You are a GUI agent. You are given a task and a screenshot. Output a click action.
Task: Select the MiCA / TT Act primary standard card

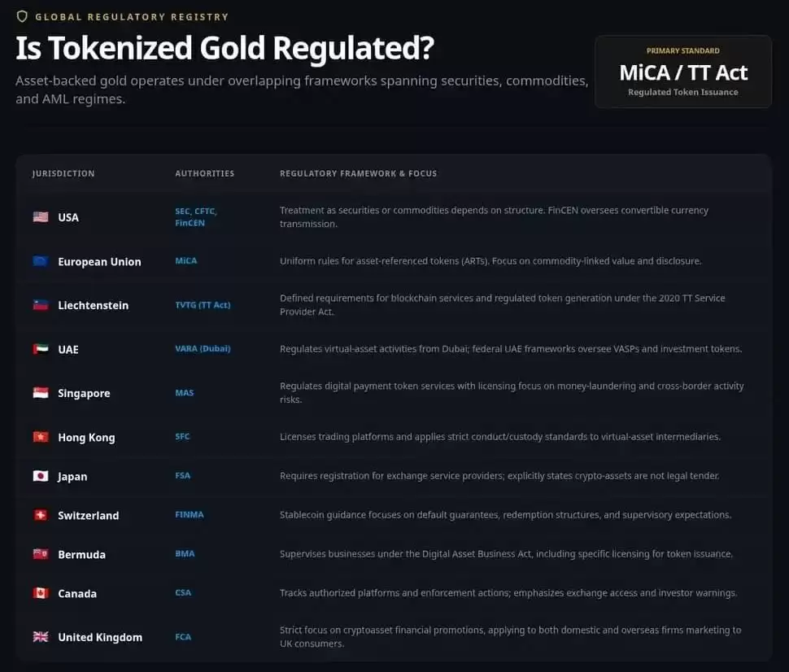tap(683, 72)
